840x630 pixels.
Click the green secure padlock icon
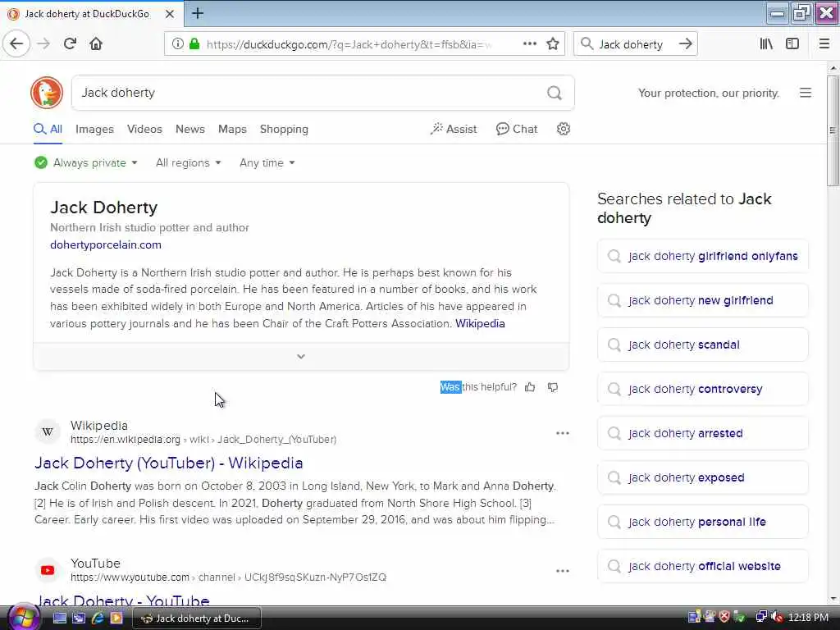pyautogui.click(x=194, y=44)
